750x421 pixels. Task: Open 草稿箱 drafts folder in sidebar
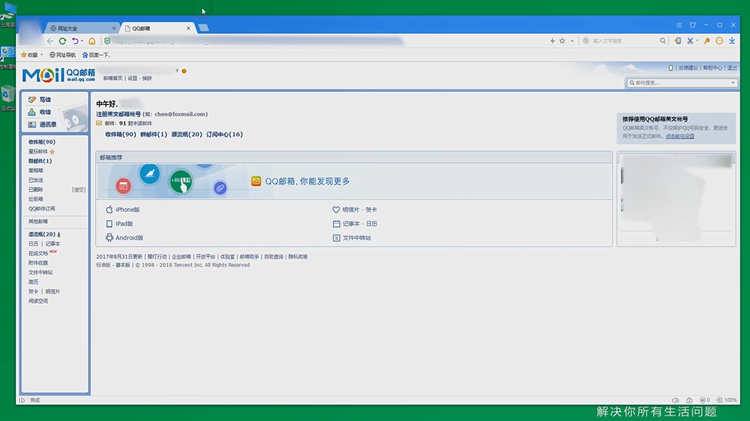(x=35, y=170)
